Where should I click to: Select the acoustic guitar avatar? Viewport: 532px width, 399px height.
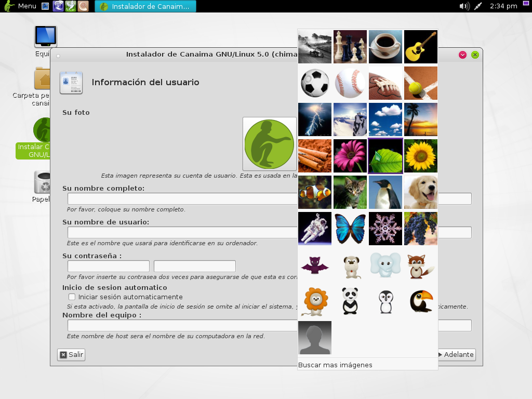(420, 46)
